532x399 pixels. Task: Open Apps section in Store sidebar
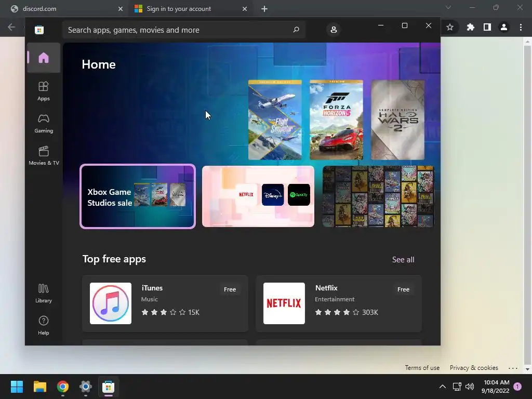tap(44, 91)
